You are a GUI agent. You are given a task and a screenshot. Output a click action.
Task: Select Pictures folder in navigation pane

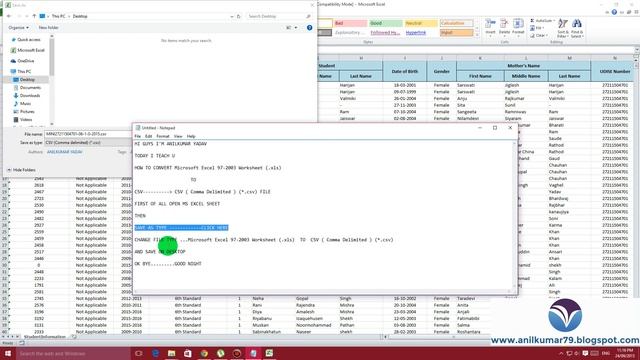[24, 111]
